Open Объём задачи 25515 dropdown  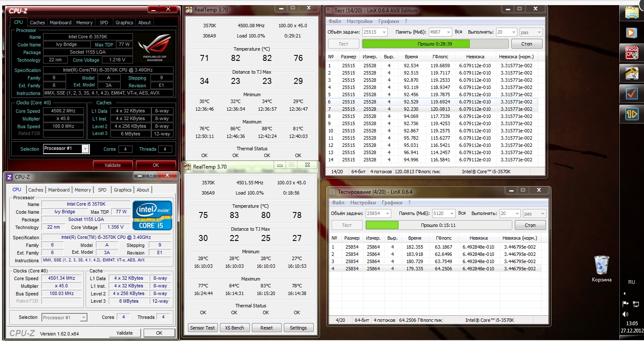click(x=375, y=32)
